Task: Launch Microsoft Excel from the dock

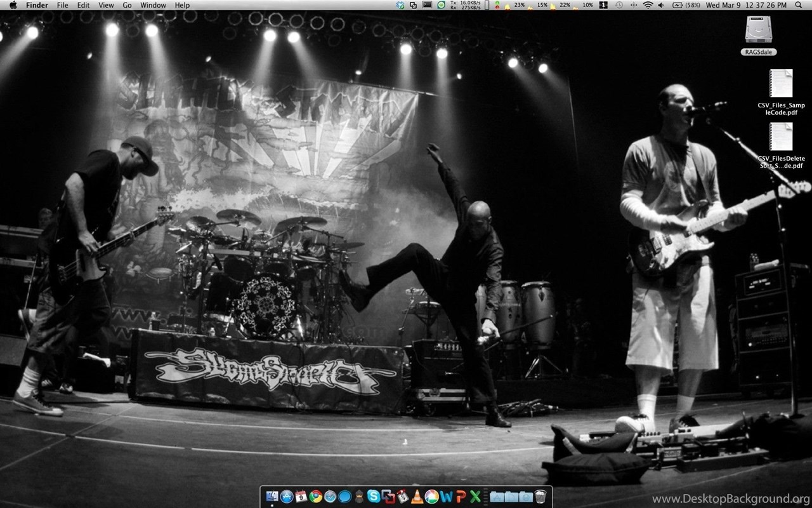Action: 475,497
